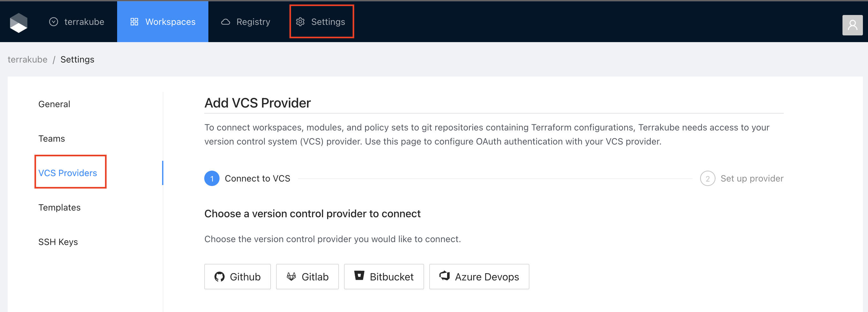Screen dimensions: 868x312
Task: Select VCS Providers in sidebar
Action: (68, 173)
